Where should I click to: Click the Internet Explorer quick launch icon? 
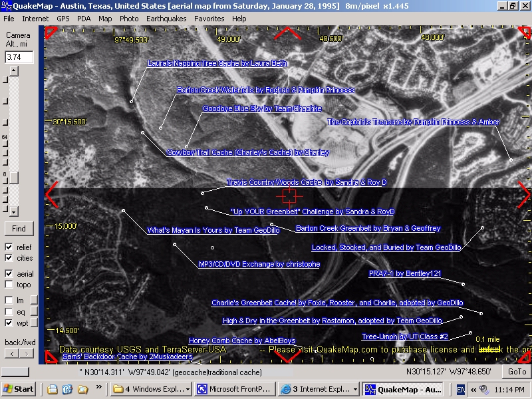coord(66,389)
